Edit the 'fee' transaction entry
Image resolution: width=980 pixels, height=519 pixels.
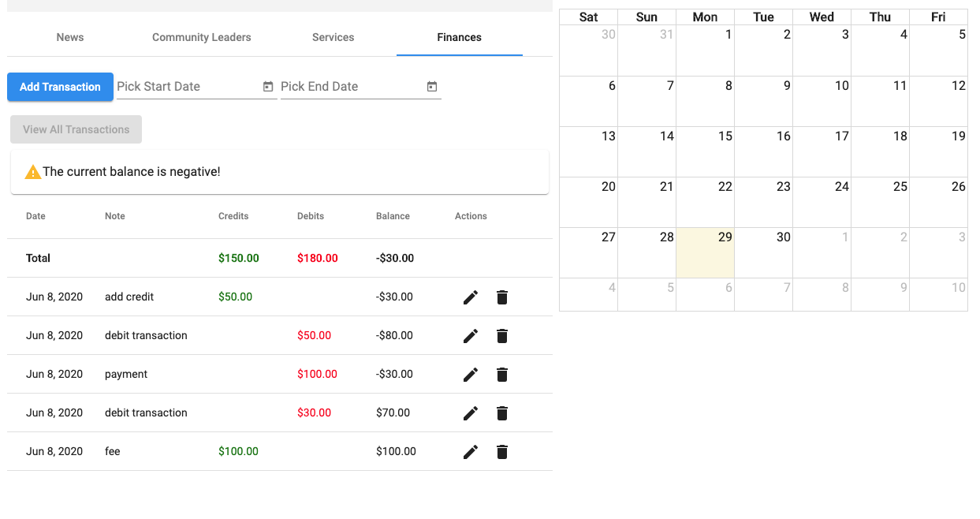pyautogui.click(x=471, y=452)
